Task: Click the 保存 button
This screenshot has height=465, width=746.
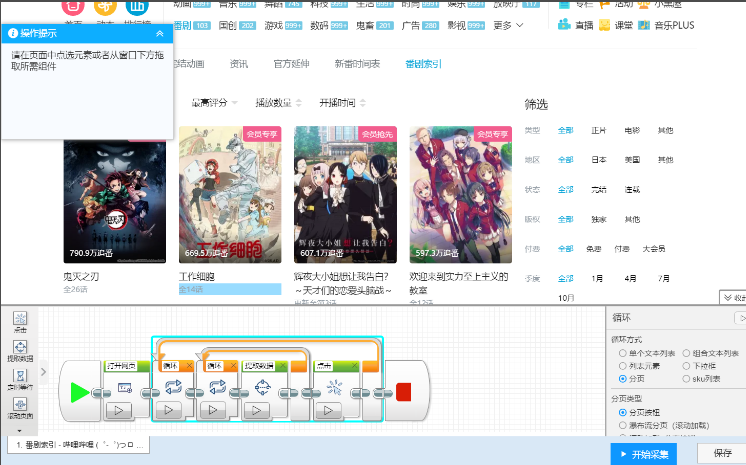Action: pos(722,454)
